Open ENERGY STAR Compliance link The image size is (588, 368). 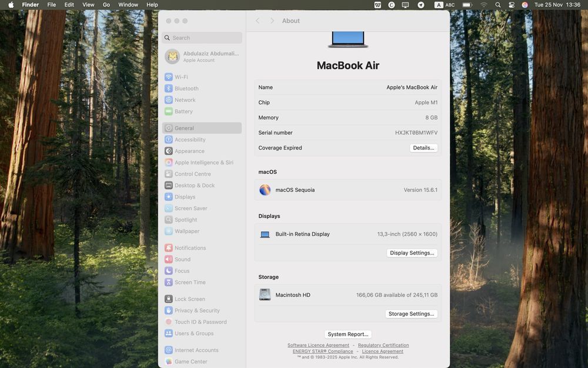(323, 352)
